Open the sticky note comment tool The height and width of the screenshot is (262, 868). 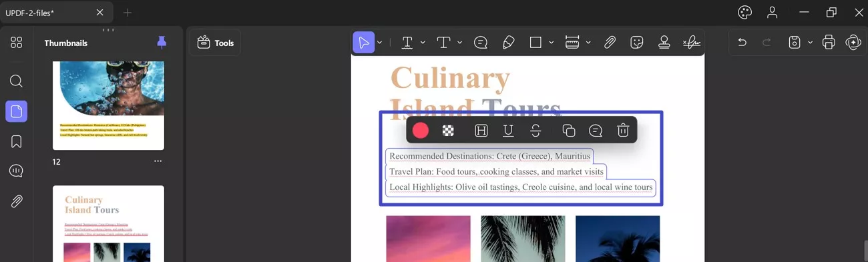tap(481, 43)
